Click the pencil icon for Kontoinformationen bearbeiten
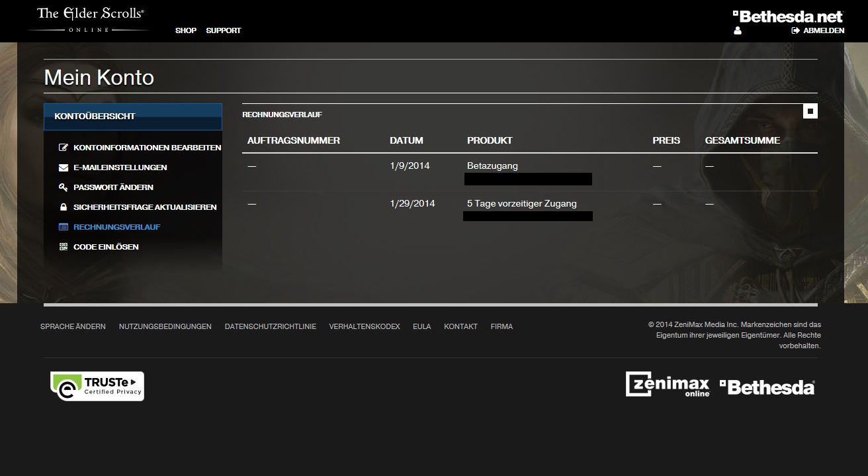Viewport: 868px width, 476px height. click(64, 148)
